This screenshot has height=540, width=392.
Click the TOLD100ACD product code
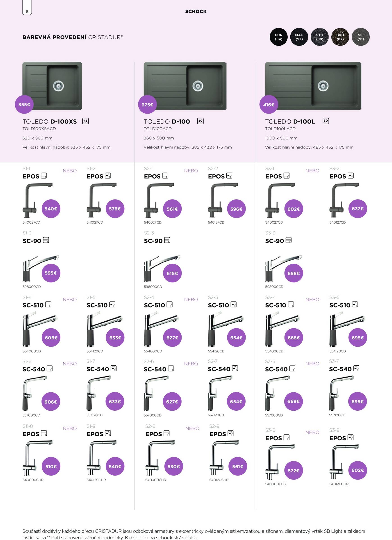point(157,129)
